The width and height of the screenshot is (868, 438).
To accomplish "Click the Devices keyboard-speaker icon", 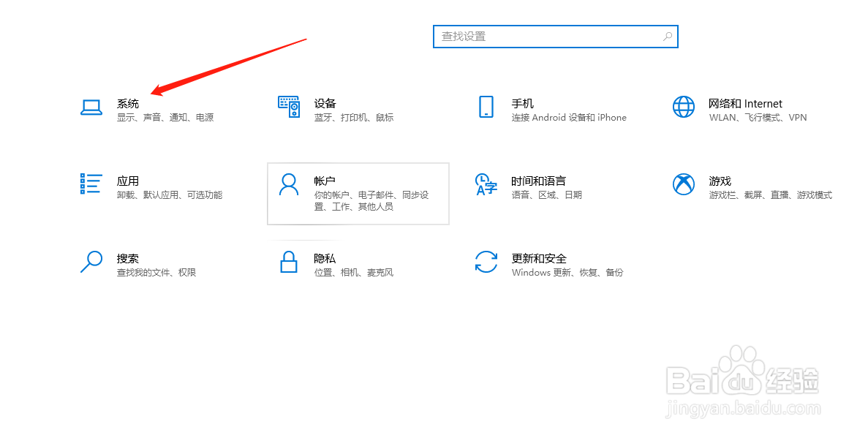I will (x=288, y=106).
